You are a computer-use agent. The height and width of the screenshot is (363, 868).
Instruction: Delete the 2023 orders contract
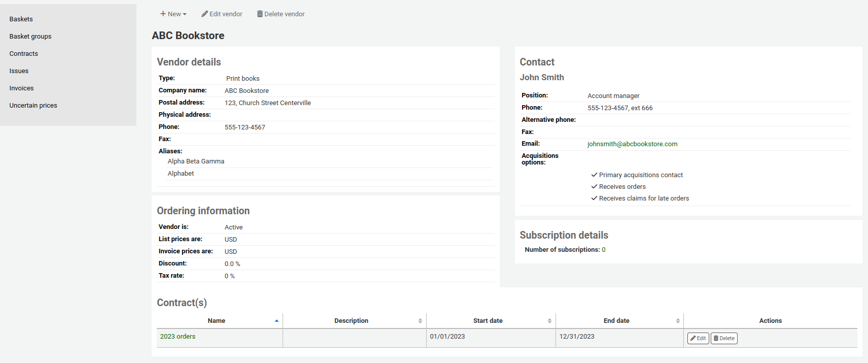(724, 339)
